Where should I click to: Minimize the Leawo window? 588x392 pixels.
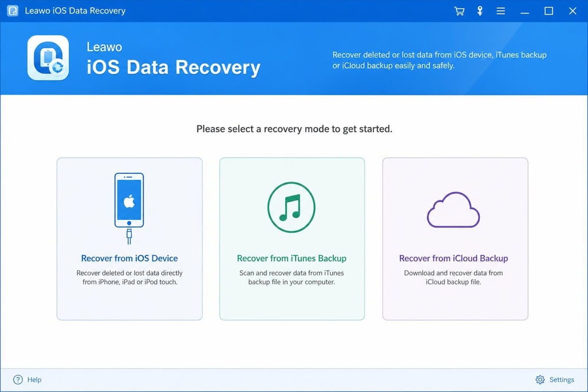524,13
